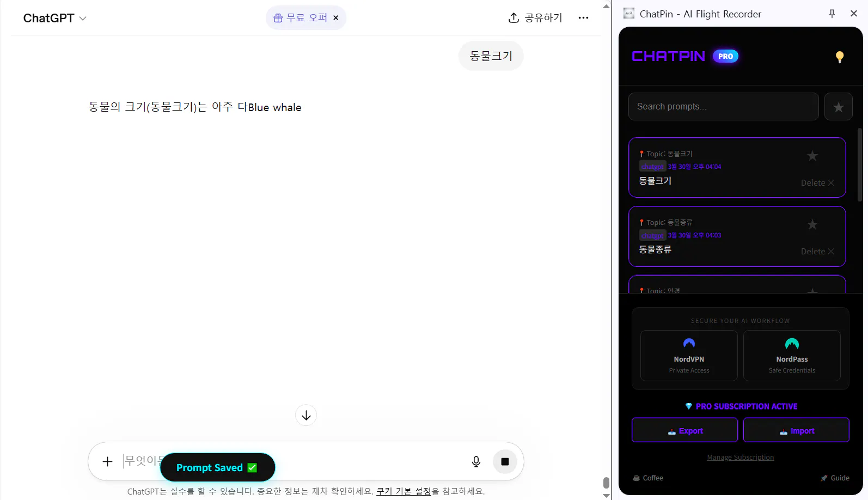Pin the ChatPin side panel
The image size is (868, 500).
pyautogui.click(x=832, y=14)
